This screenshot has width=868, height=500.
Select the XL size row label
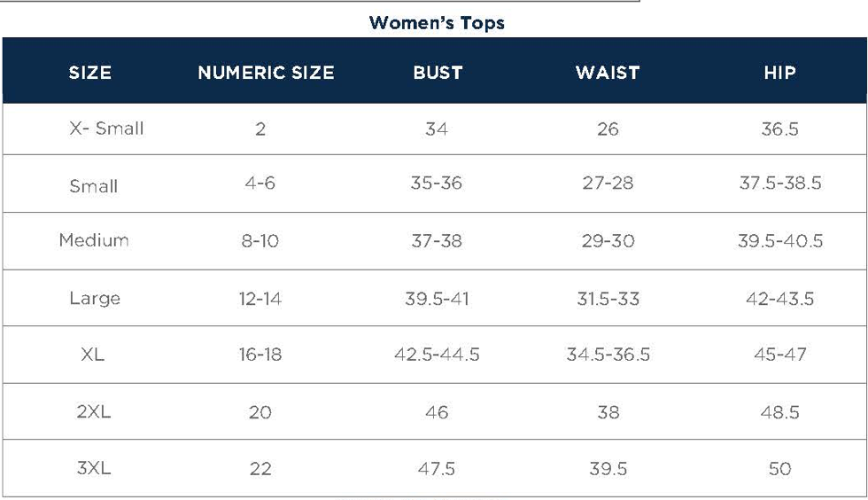coord(92,355)
